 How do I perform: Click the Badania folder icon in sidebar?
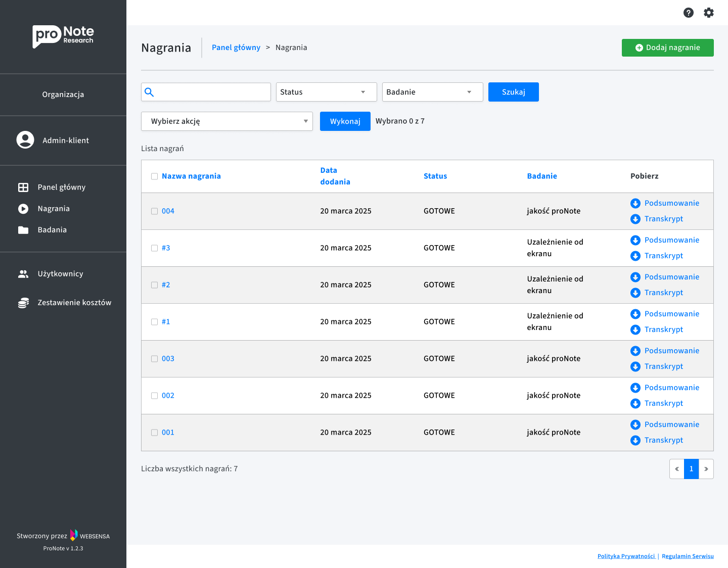click(23, 230)
